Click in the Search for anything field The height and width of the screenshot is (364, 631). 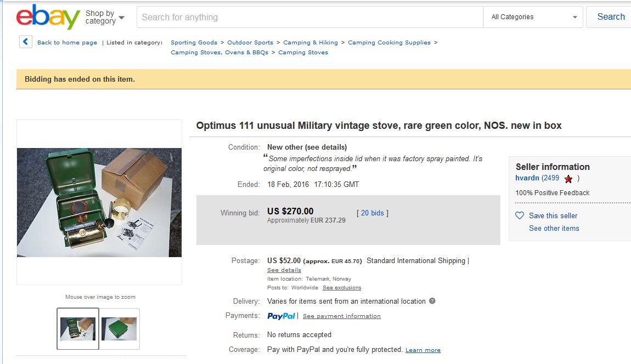click(310, 17)
